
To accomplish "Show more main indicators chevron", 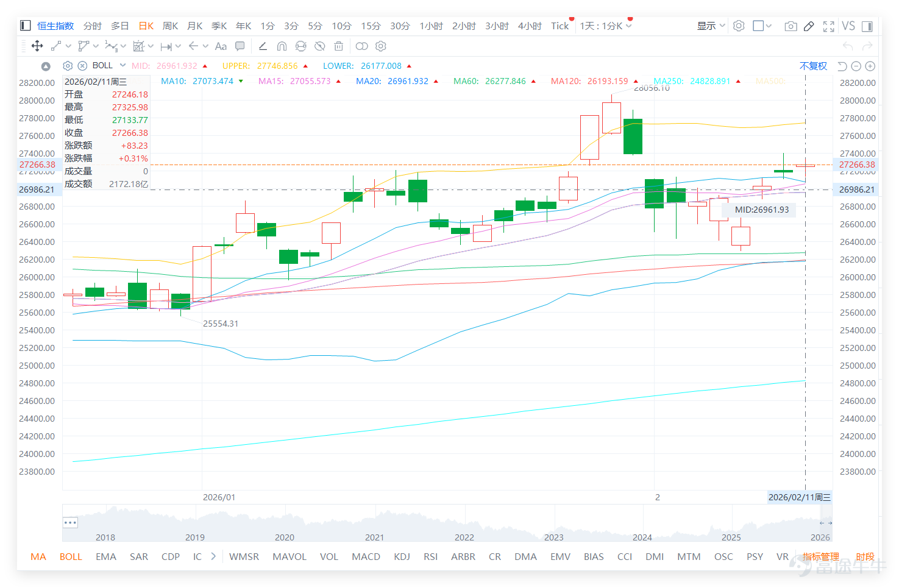I will 213,556.
